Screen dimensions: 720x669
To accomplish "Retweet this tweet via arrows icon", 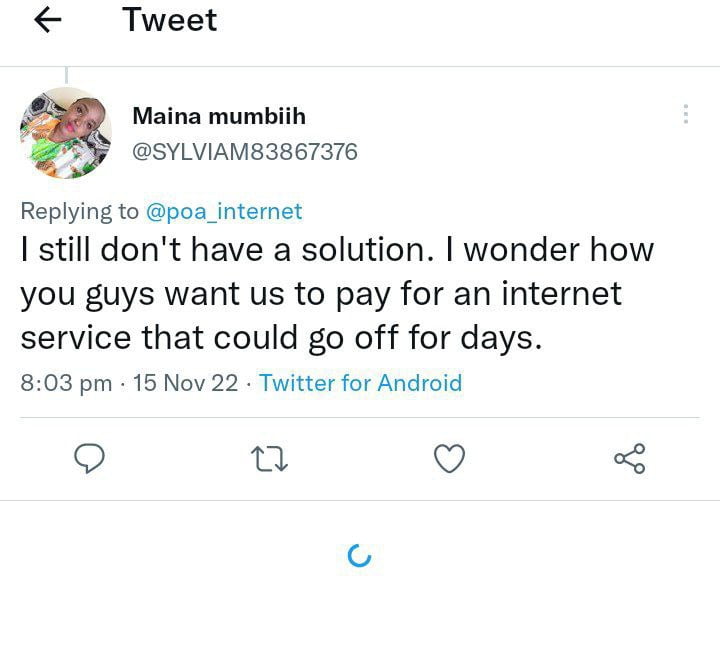I will 269,459.
